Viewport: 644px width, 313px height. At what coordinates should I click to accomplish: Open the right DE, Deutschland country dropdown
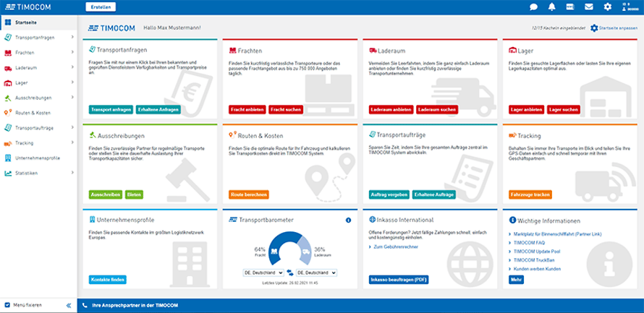click(x=316, y=273)
